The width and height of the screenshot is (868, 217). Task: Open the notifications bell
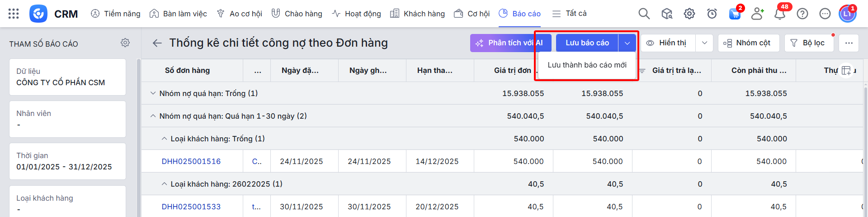(x=779, y=14)
